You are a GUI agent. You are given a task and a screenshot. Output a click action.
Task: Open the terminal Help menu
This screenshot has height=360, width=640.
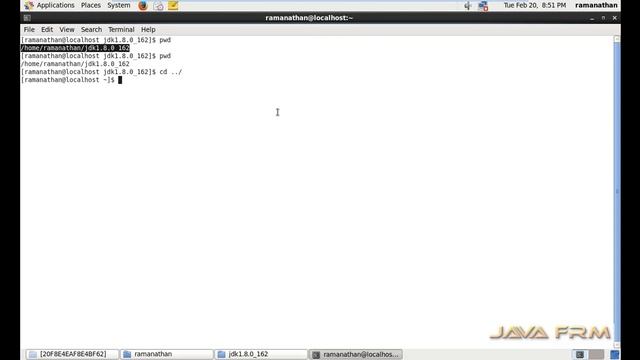pos(148,30)
